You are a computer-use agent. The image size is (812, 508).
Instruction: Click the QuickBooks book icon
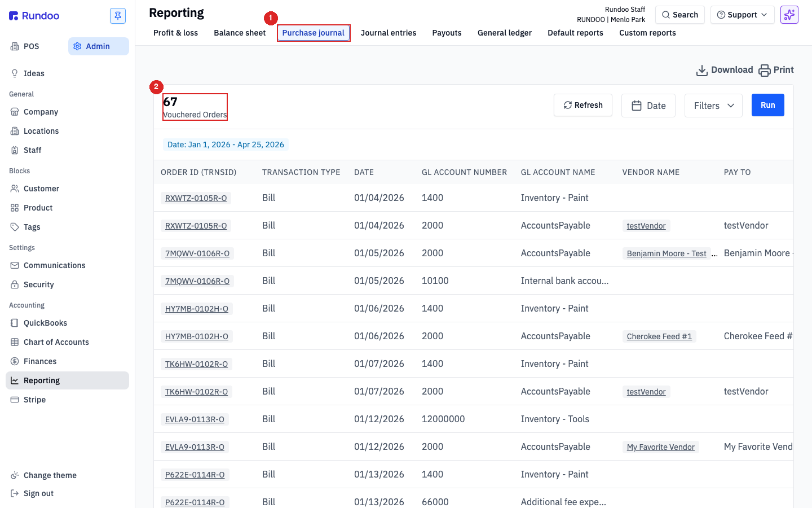15,323
